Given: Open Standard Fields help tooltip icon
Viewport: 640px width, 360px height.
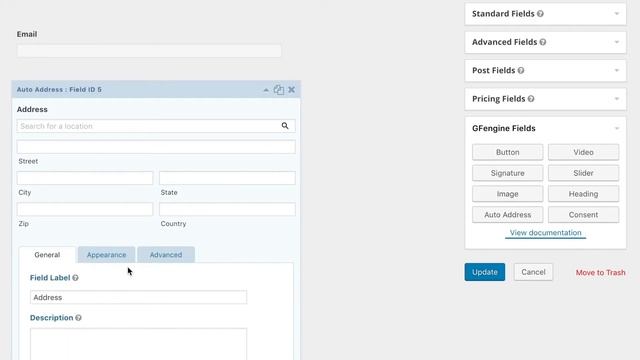Looking at the screenshot, I should click(x=540, y=14).
